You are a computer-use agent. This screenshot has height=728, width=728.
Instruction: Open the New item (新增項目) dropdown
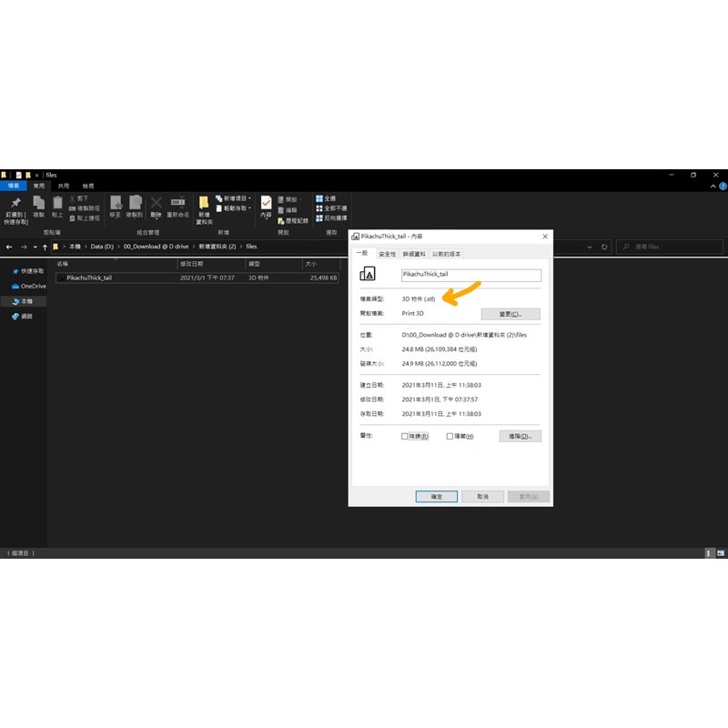[x=234, y=197]
